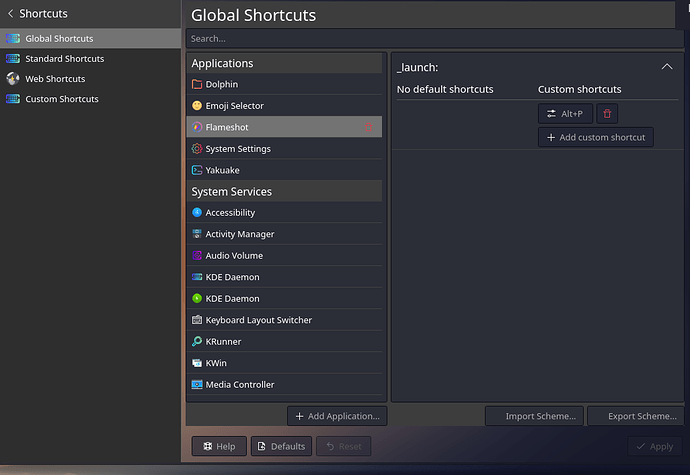
Task: Click the Dolphin folder icon
Action: pyautogui.click(x=197, y=84)
